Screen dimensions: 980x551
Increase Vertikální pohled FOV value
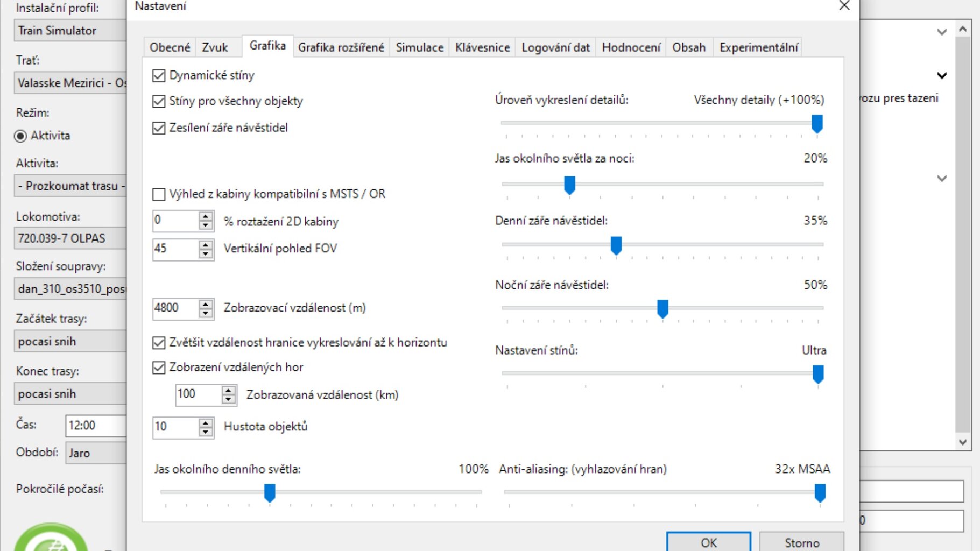point(206,244)
